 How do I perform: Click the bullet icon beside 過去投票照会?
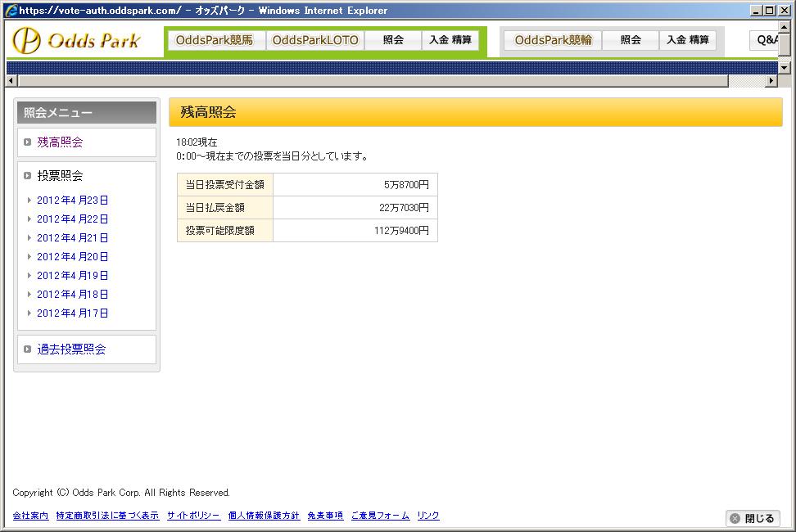27,349
